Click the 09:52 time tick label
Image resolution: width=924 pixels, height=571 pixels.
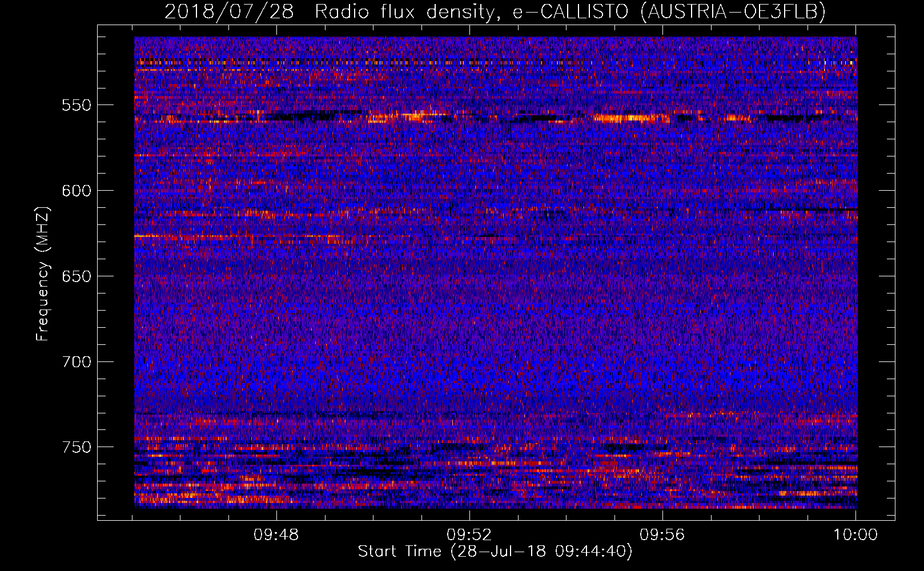pyautogui.click(x=469, y=535)
